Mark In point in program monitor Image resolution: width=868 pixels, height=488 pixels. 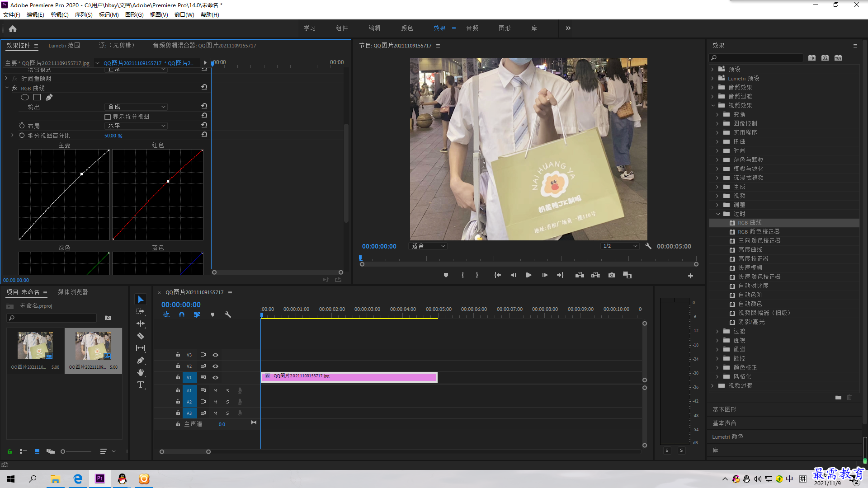point(462,275)
